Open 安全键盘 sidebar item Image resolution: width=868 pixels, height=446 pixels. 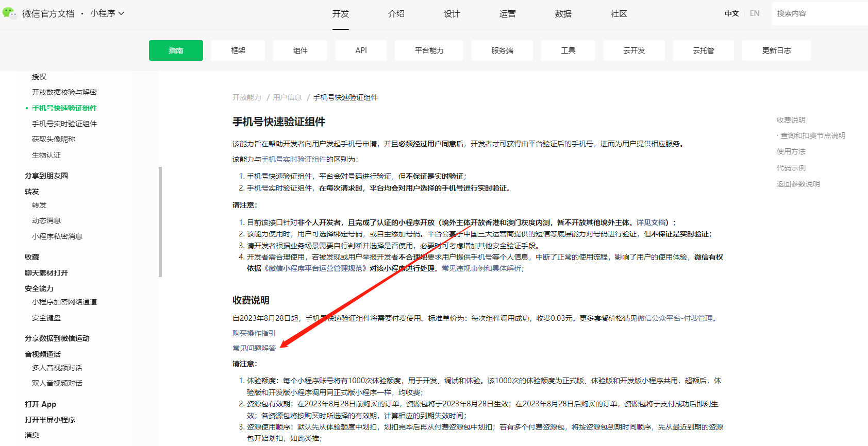pos(46,318)
